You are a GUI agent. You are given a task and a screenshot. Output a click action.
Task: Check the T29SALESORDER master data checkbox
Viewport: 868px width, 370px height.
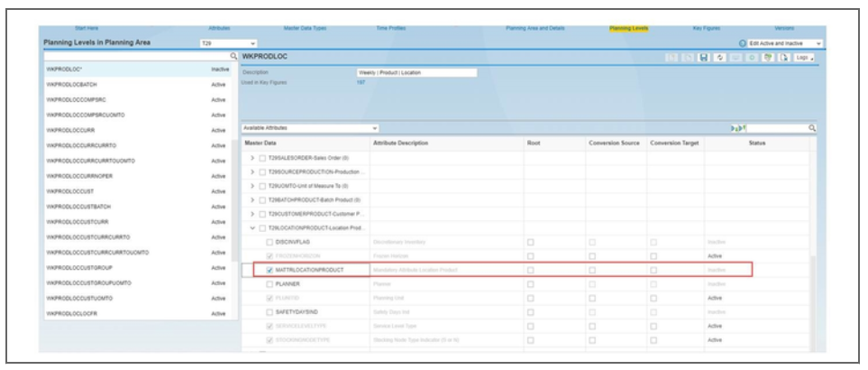click(262, 158)
